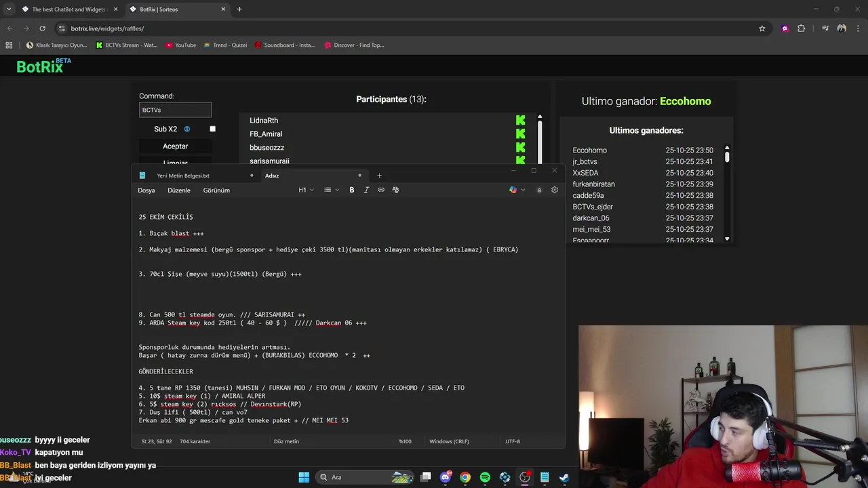This screenshot has height=488, width=868.
Task: Open the Chrome three-dot menu
Action: click(x=857, y=28)
